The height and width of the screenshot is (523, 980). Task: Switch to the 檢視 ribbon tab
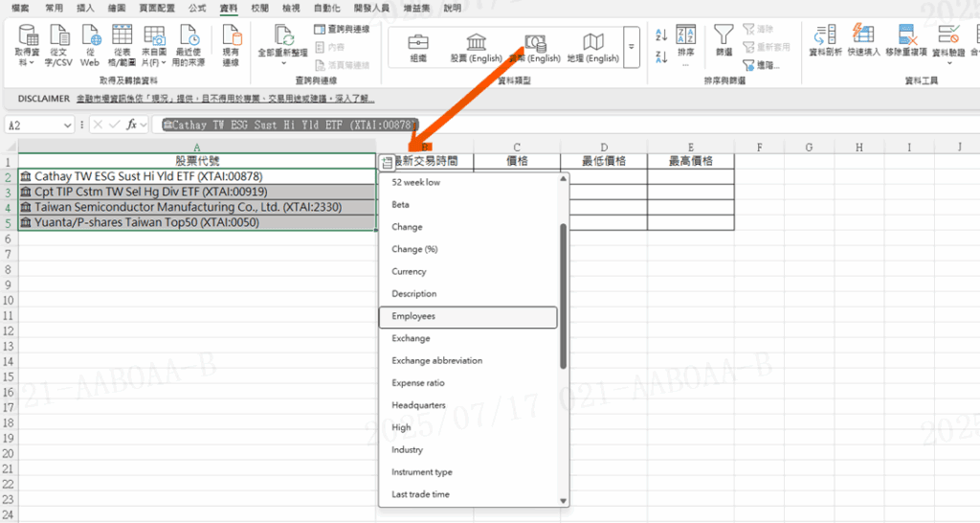click(291, 8)
